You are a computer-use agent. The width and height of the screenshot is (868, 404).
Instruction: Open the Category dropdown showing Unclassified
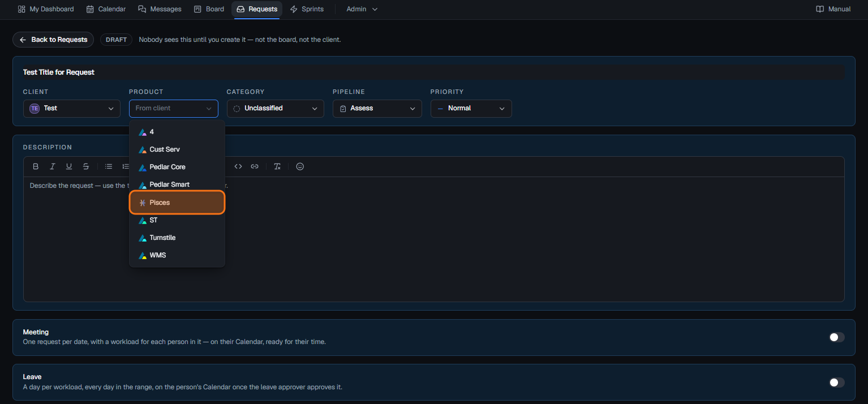pos(276,108)
